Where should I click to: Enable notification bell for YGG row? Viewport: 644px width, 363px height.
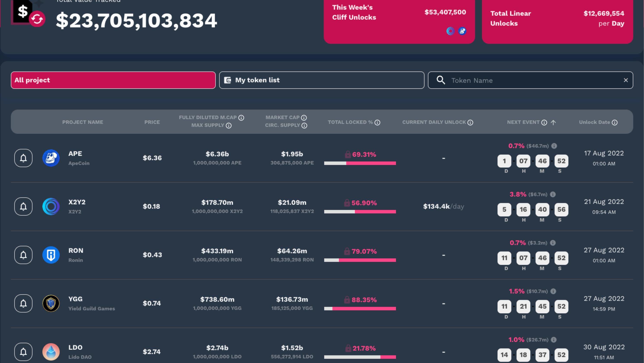click(23, 304)
